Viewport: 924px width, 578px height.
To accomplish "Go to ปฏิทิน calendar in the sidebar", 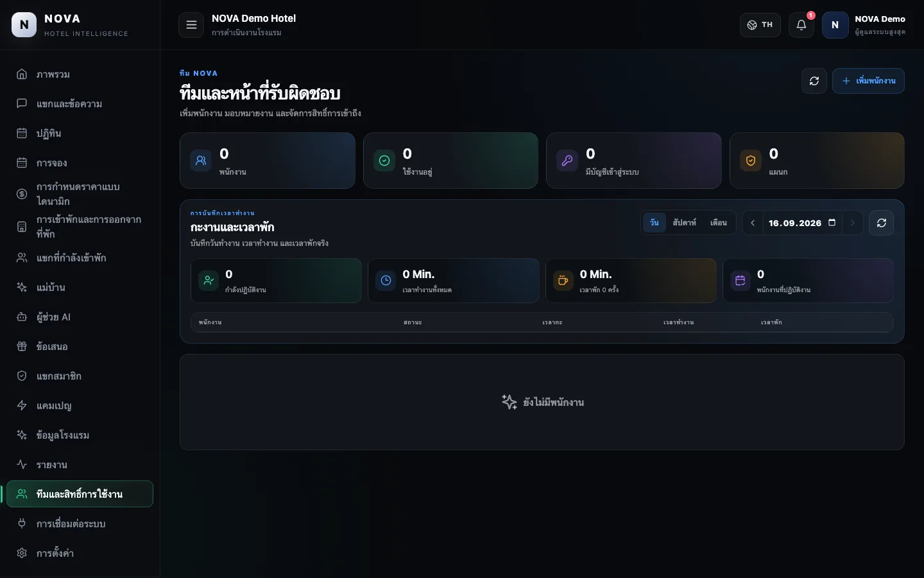I will (x=80, y=134).
